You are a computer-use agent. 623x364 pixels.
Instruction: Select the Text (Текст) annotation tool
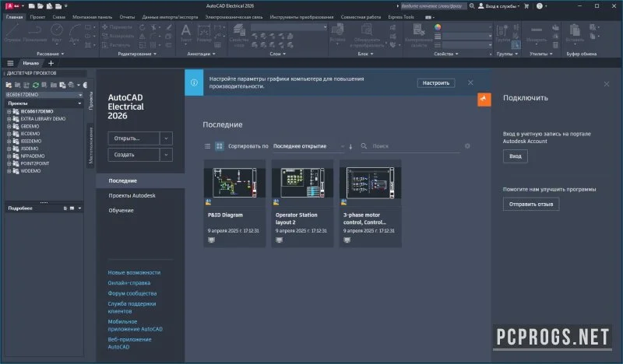click(x=186, y=33)
